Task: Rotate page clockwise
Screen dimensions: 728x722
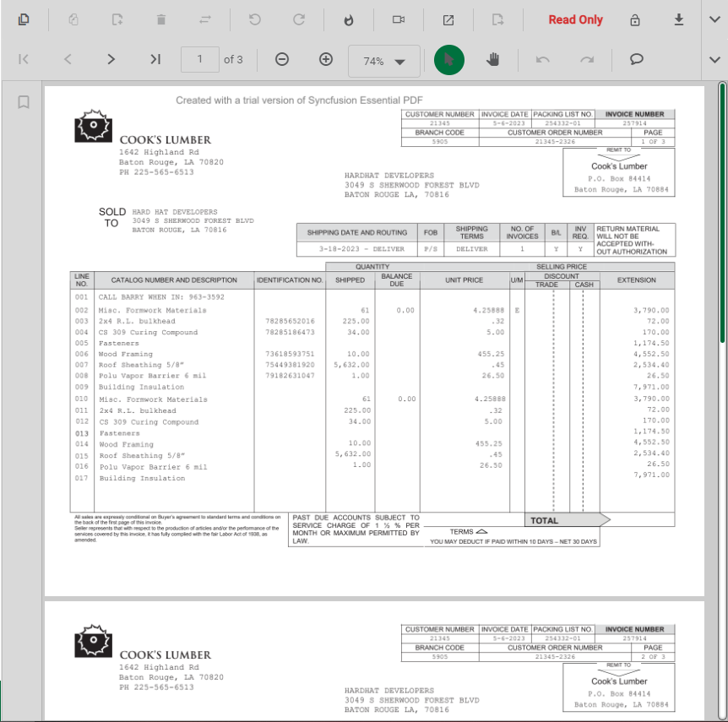Action: pyautogui.click(x=299, y=19)
